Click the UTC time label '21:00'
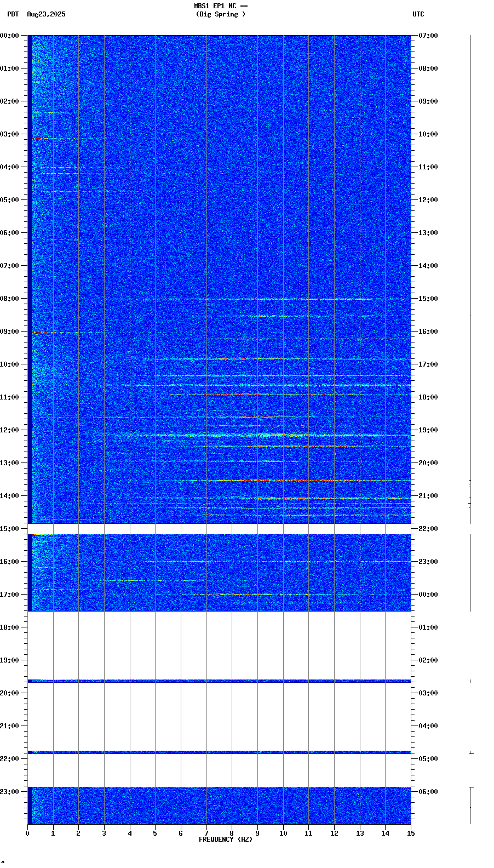 pyautogui.click(x=428, y=496)
